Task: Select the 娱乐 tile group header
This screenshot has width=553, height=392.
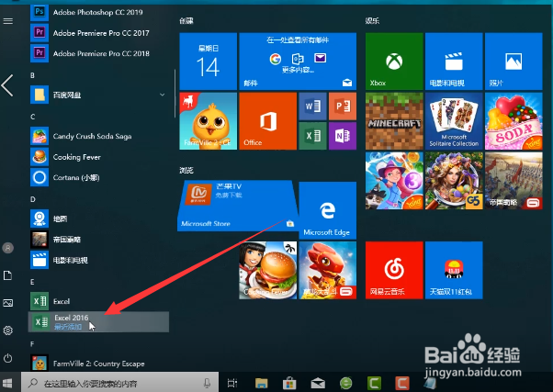Action: tap(372, 21)
